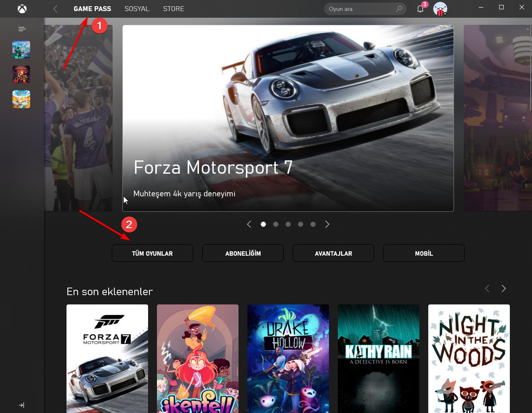
Task: Open notifications bell icon
Action: click(420, 9)
